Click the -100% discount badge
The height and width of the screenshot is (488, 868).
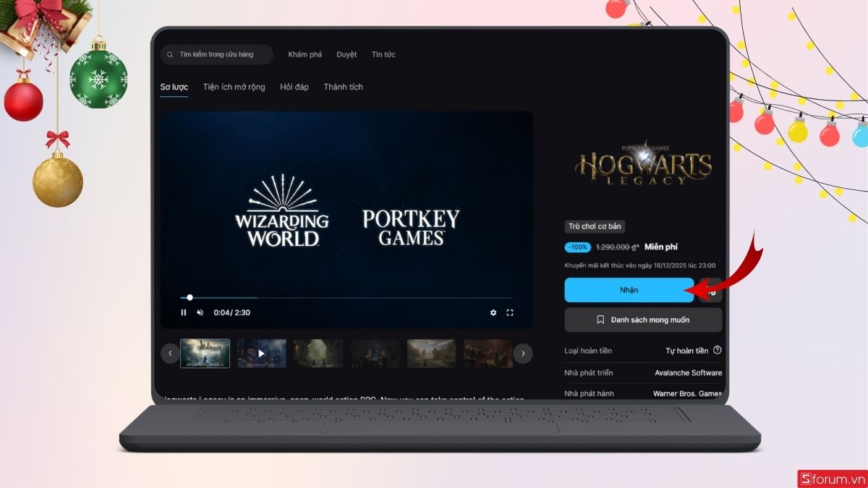tap(578, 247)
